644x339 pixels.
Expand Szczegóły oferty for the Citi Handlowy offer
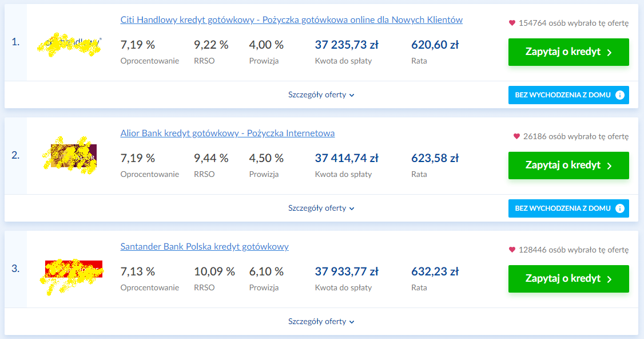pyautogui.click(x=321, y=95)
